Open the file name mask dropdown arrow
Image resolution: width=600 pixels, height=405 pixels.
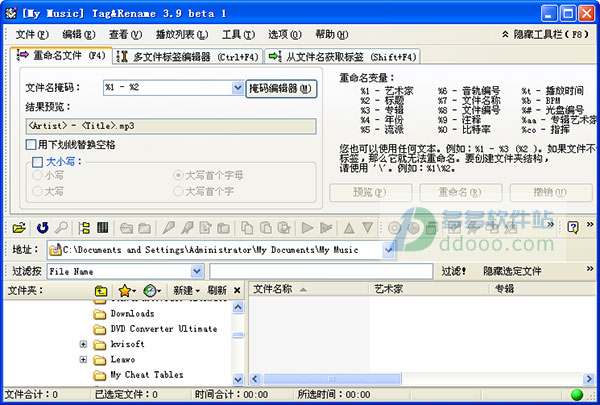tap(238, 88)
